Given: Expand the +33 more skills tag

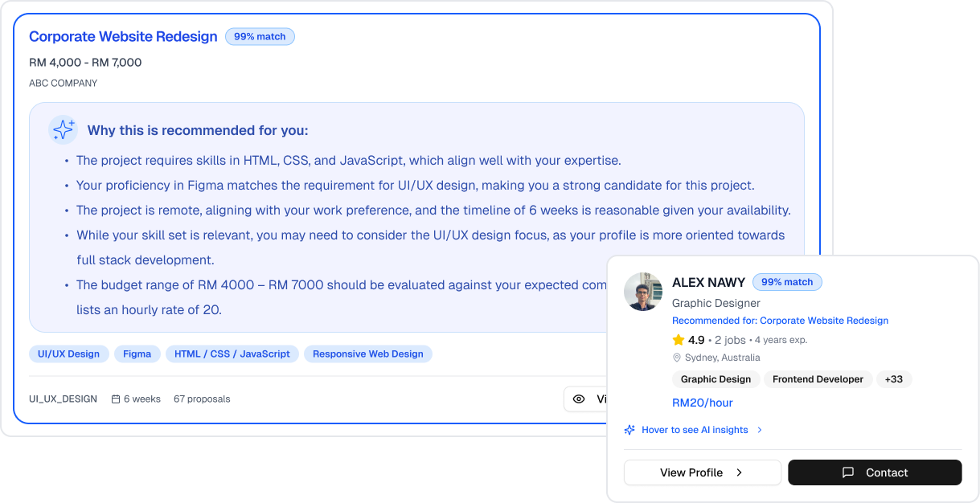Looking at the screenshot, I should [x=893, y=379].
